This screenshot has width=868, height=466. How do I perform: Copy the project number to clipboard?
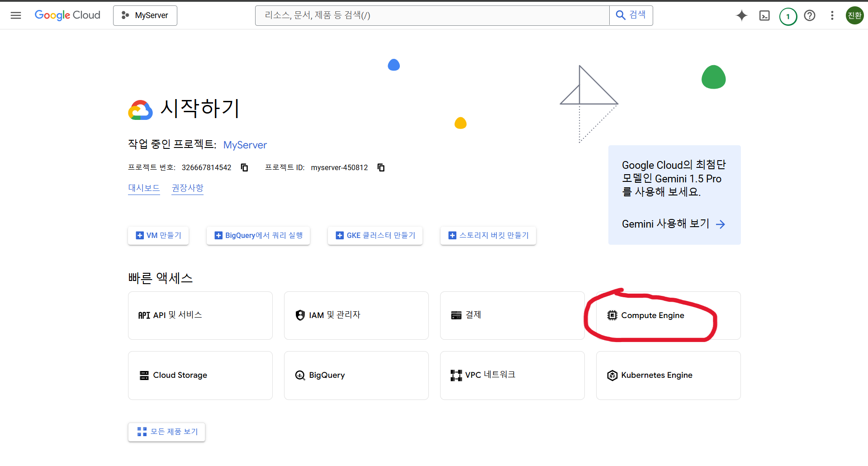point(244,167)
